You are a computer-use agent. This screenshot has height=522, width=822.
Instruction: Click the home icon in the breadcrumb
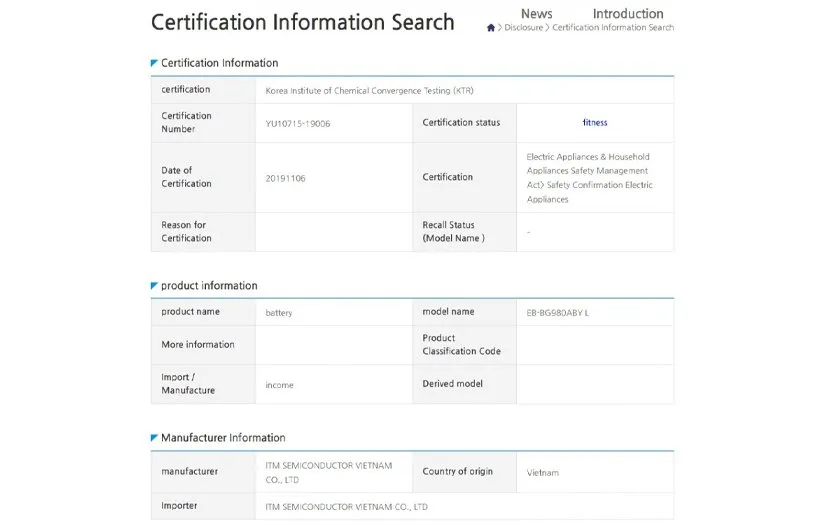(x=490, y=28)
